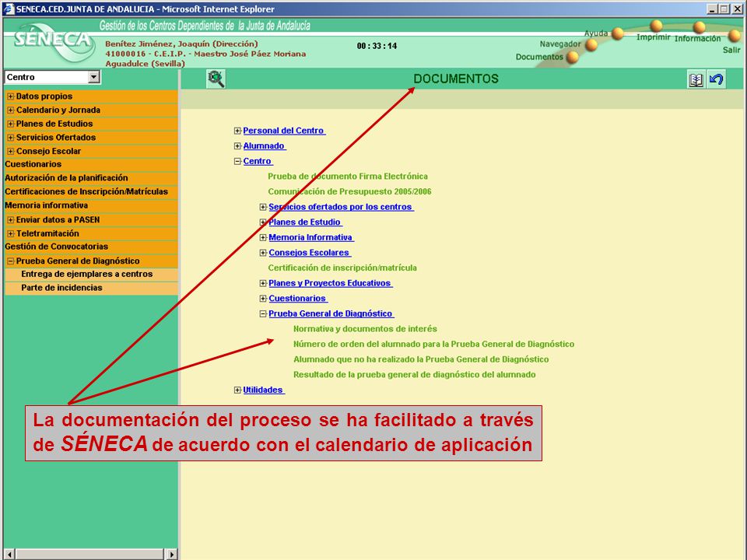Collapse the Centro tree node
Viewport: 747px width, 560px height.
coord(237,162)
